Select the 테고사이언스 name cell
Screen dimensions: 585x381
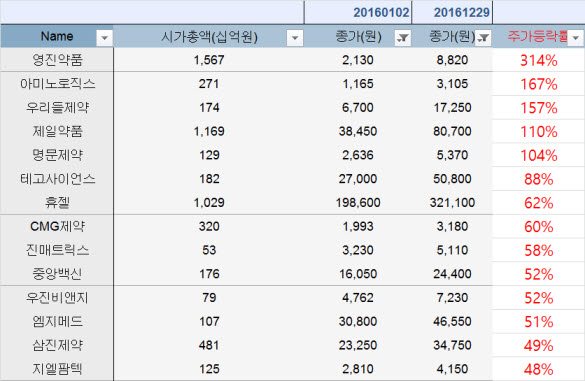pos(57,179)
